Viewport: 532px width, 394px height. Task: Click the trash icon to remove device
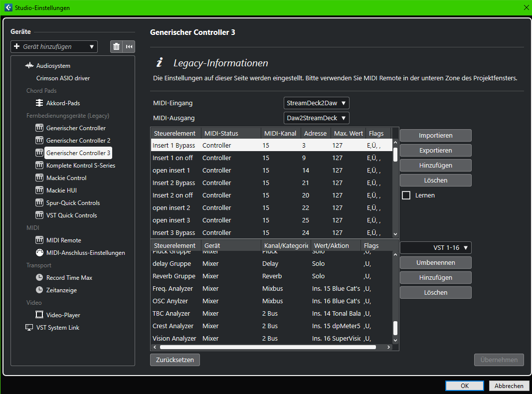coord(117,46)
